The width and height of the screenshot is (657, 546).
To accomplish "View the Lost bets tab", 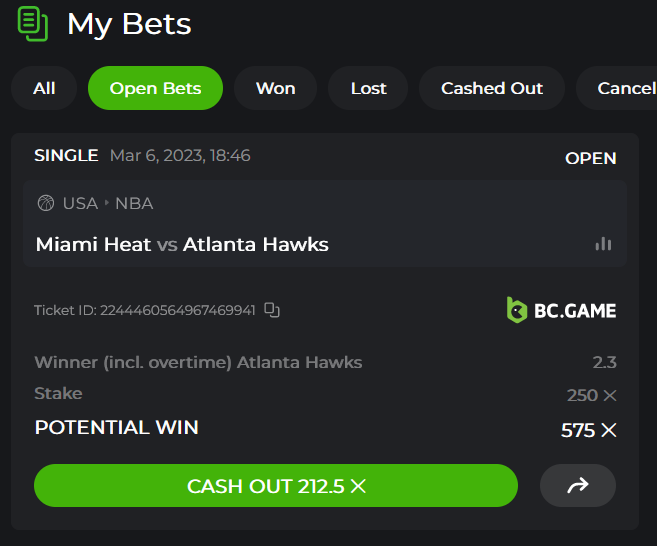I will tap(368, 88).
